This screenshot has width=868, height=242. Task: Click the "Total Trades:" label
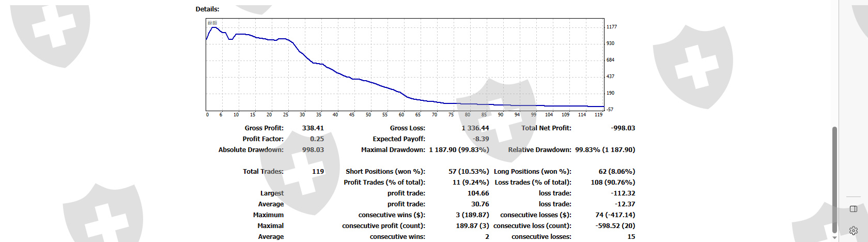point(263,172)
